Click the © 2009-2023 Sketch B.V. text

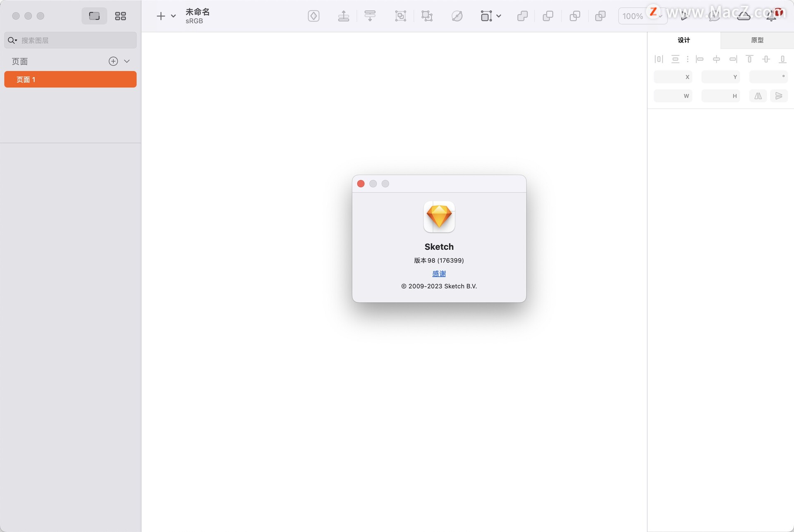[439, 286]
